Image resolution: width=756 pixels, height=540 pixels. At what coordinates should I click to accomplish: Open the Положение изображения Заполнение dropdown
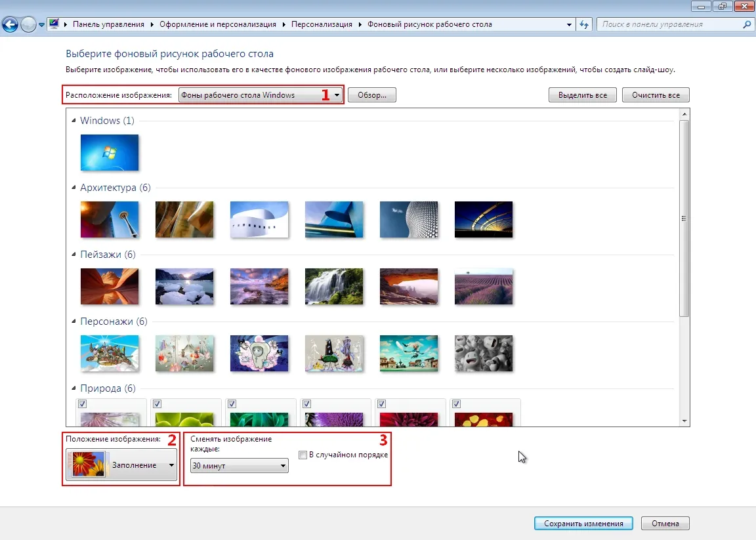[x=121, y=465]
